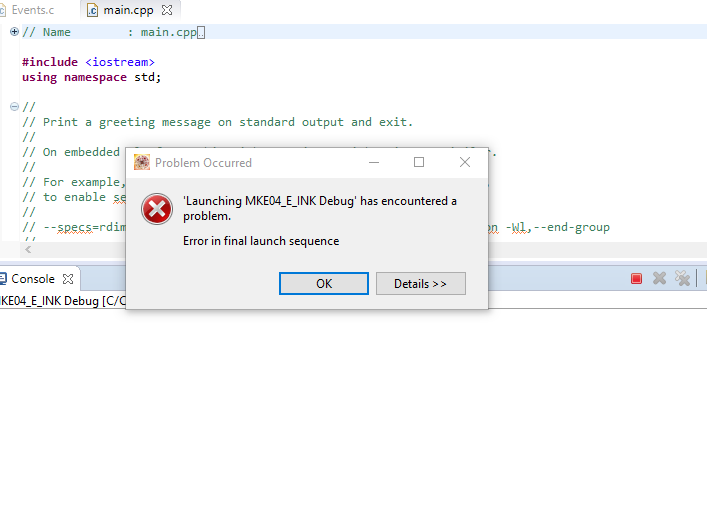Image resolution: width=707 pixels, height=521 pixels.
Task: Click the 'using namespace std;' line
Action: pyautogui.click(x=92, y=77)
